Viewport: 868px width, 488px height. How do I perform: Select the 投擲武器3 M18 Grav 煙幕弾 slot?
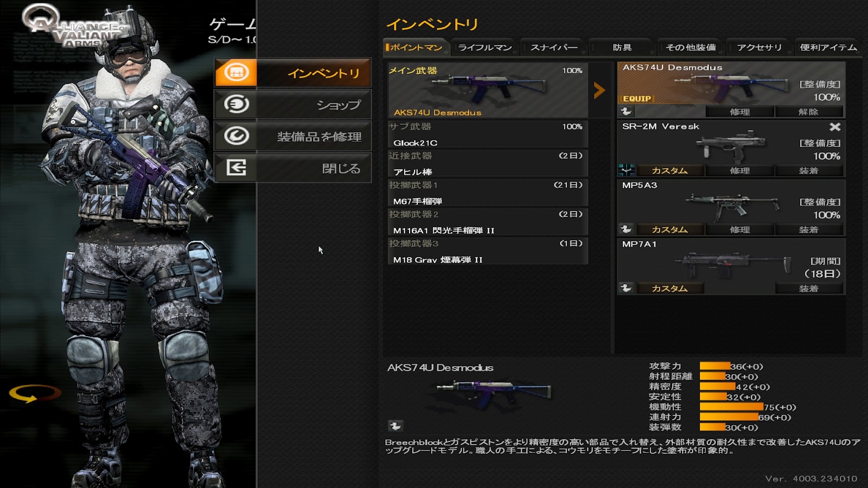click(488, 252)
